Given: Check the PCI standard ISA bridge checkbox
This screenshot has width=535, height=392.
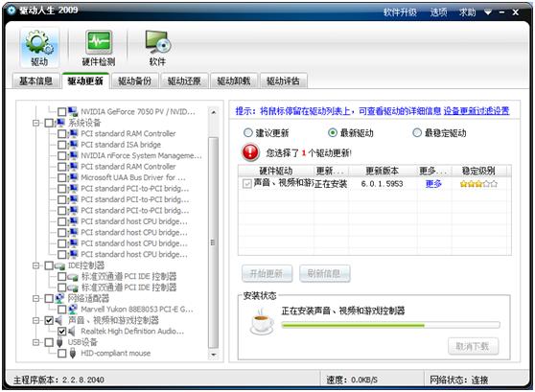Looking at the screenshot, I should pyautogui.click(x=61, y=145).
